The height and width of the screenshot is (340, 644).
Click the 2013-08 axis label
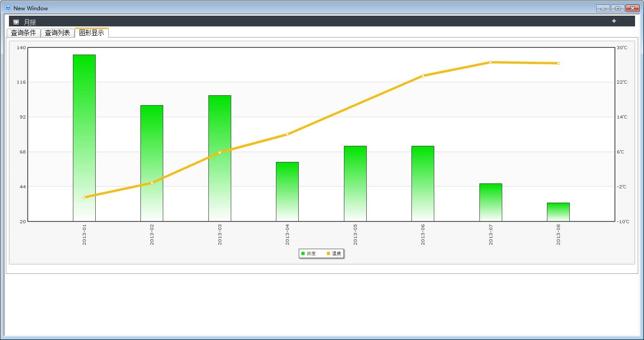click(x=558, y=235)
